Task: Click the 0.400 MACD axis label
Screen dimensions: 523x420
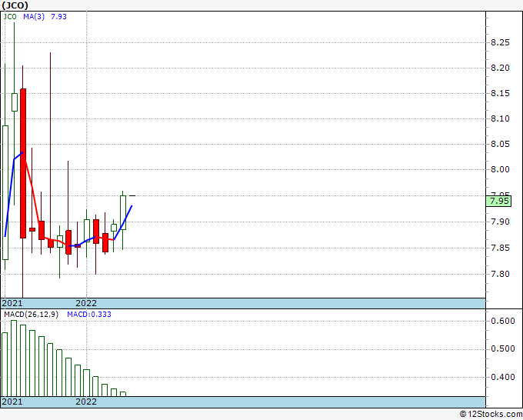Action: (503, 377)
